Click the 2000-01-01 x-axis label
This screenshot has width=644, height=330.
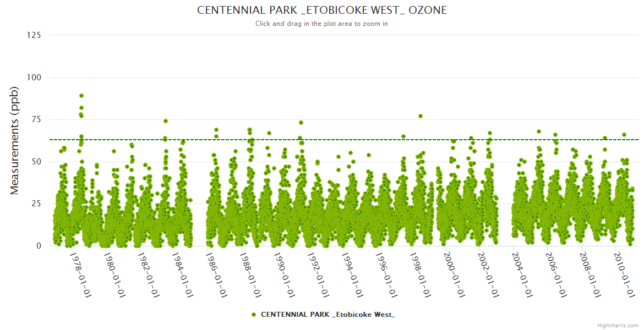(x=454, y=274)
